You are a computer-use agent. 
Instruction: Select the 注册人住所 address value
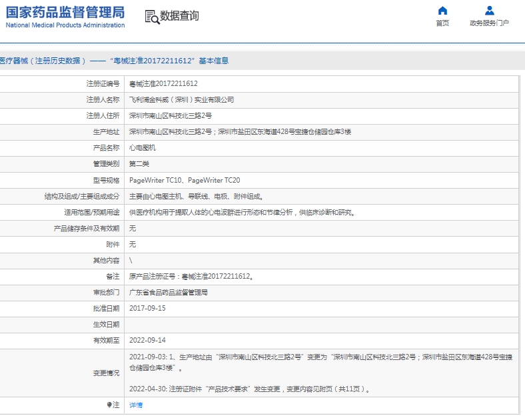tap(171, 116)
